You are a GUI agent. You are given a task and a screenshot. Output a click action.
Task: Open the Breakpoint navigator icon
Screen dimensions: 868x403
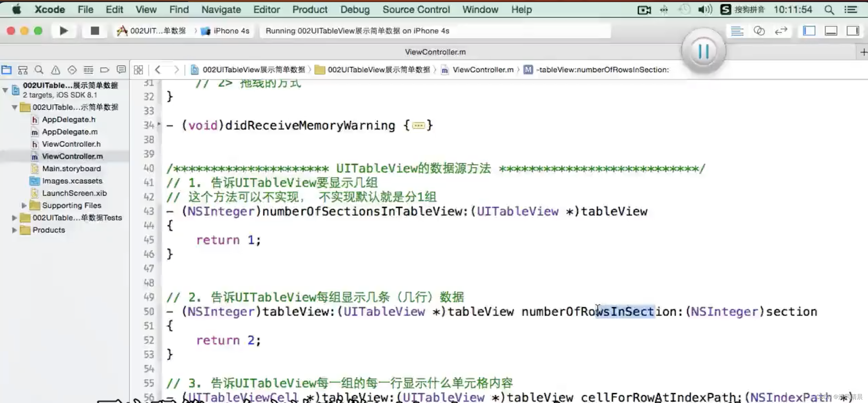(x=105, y=70)
